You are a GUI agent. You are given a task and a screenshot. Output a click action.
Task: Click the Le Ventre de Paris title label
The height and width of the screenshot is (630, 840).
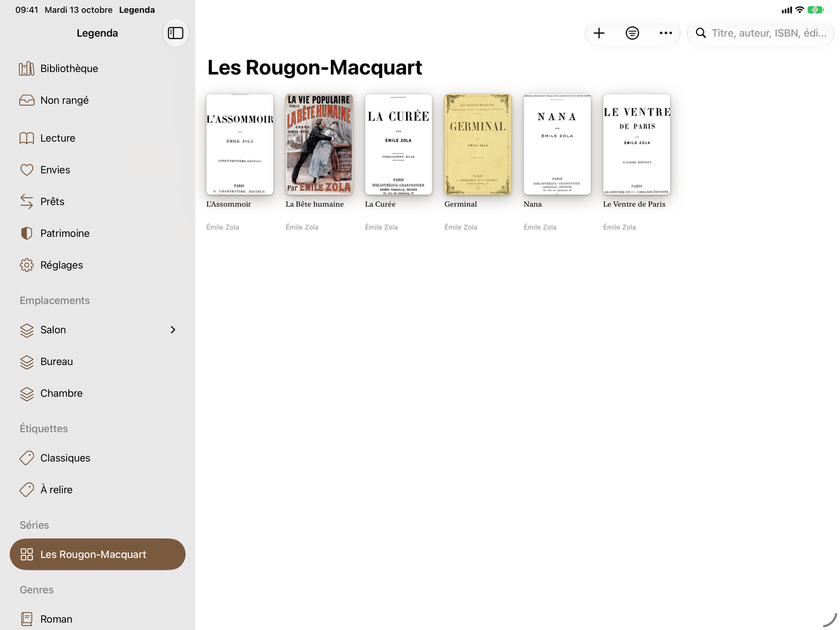634,205
